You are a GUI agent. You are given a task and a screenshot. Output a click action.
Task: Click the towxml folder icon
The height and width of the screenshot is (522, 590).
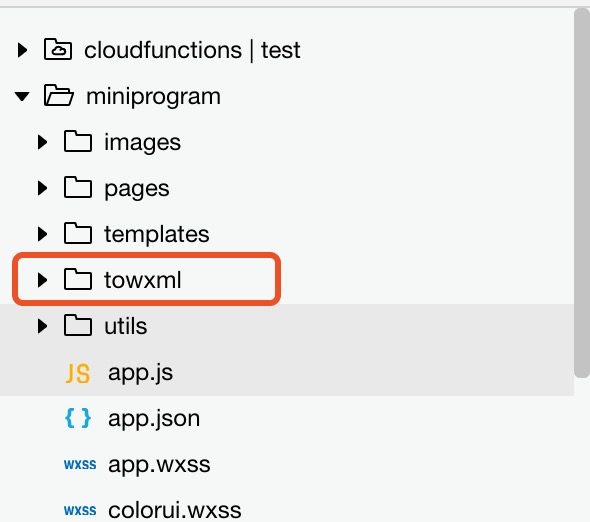point(78,279)
